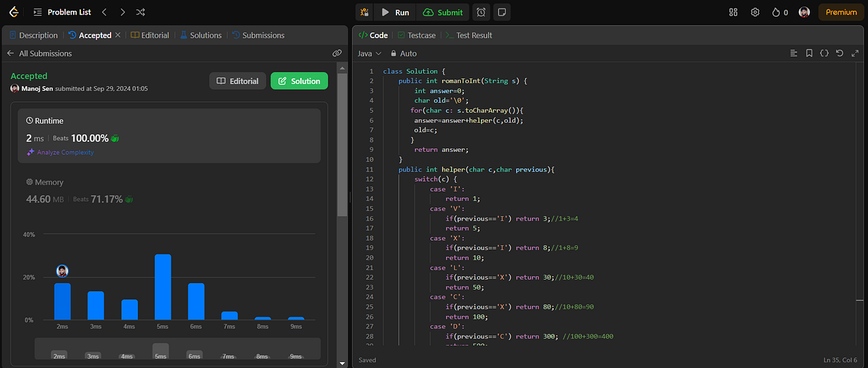Select the 5ms bar in range slider
Viewport: 868px width, 368px height.
coord(160,352)
